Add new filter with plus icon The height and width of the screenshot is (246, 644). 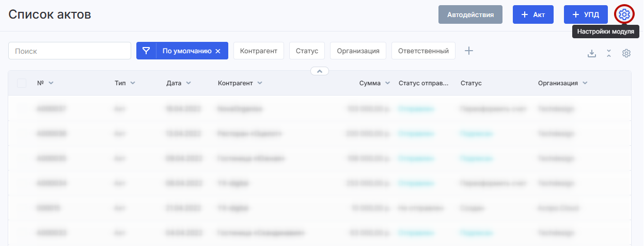click(x=468, y=51)
